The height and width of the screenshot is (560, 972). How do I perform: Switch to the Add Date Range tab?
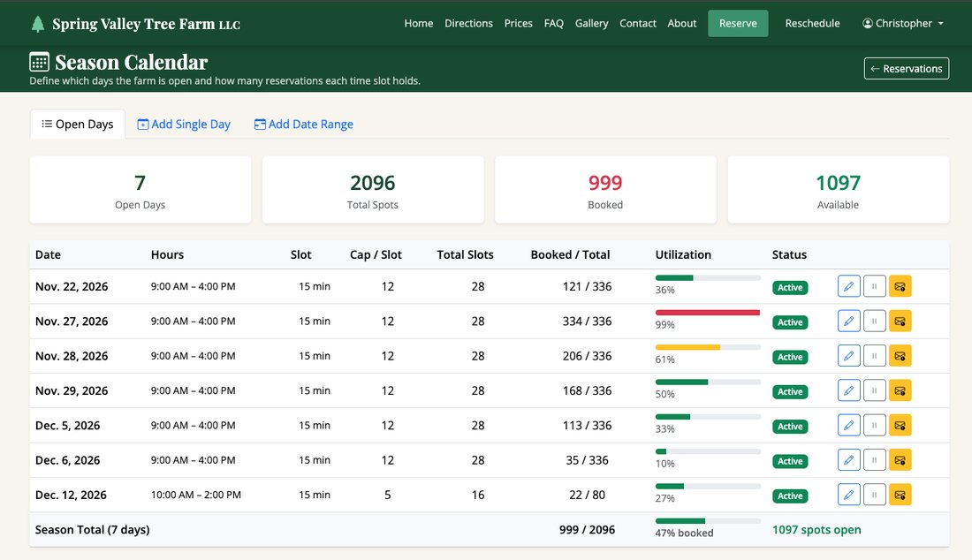[304, 124]
